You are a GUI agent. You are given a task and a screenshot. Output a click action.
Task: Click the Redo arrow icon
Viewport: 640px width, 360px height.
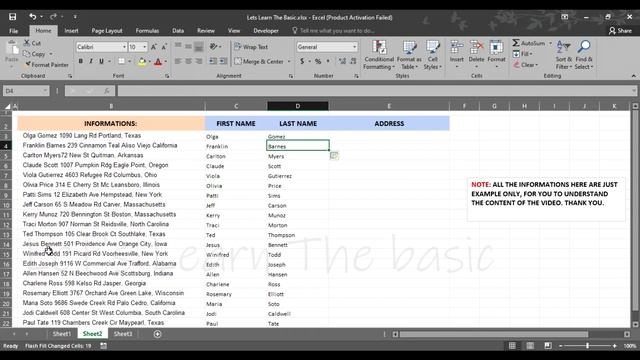click(x=53, y=17)
